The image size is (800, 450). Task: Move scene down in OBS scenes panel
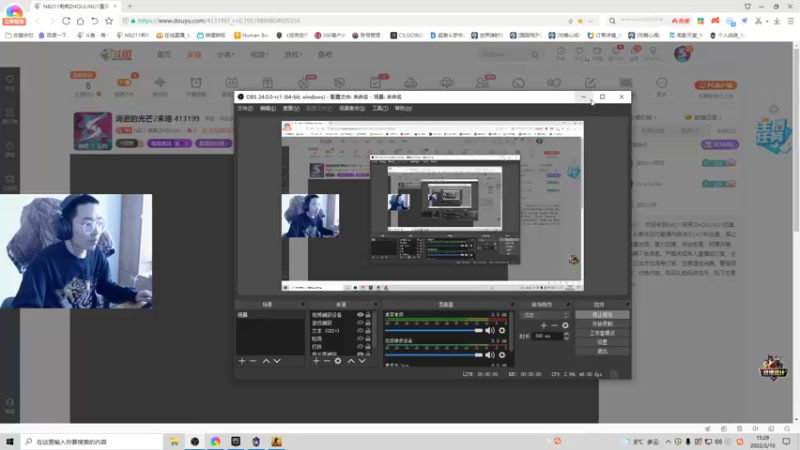pos(277,361)
